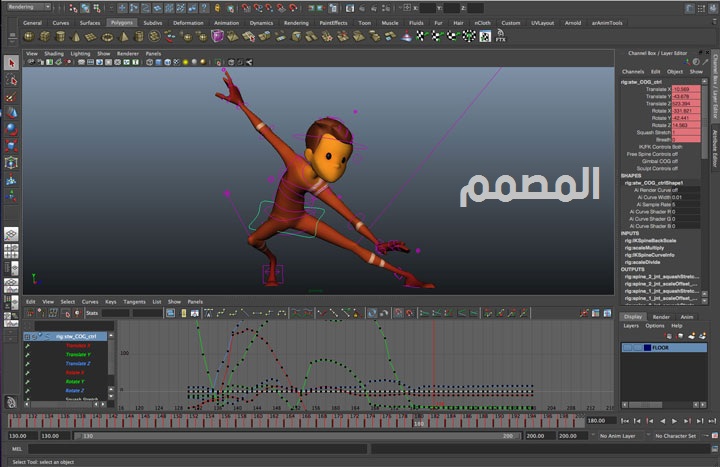Screen dimensions: 720x467
Task: Go to end of playback range
Action: click(x=712, y=421)
